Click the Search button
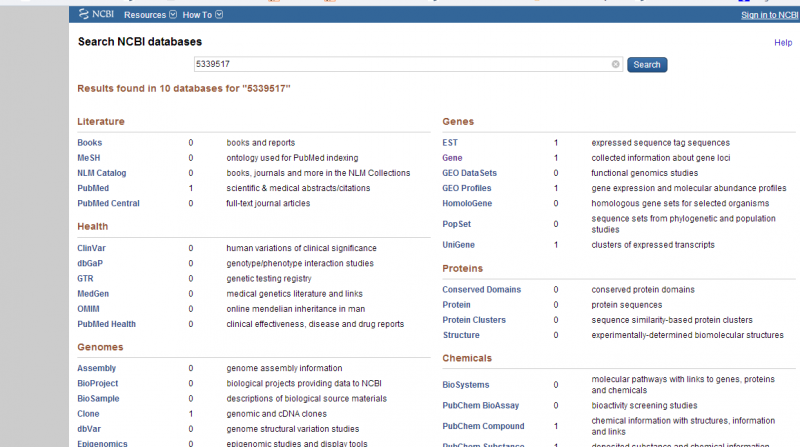800x447 pixels. pyautogui.click(x=647, y=65)
